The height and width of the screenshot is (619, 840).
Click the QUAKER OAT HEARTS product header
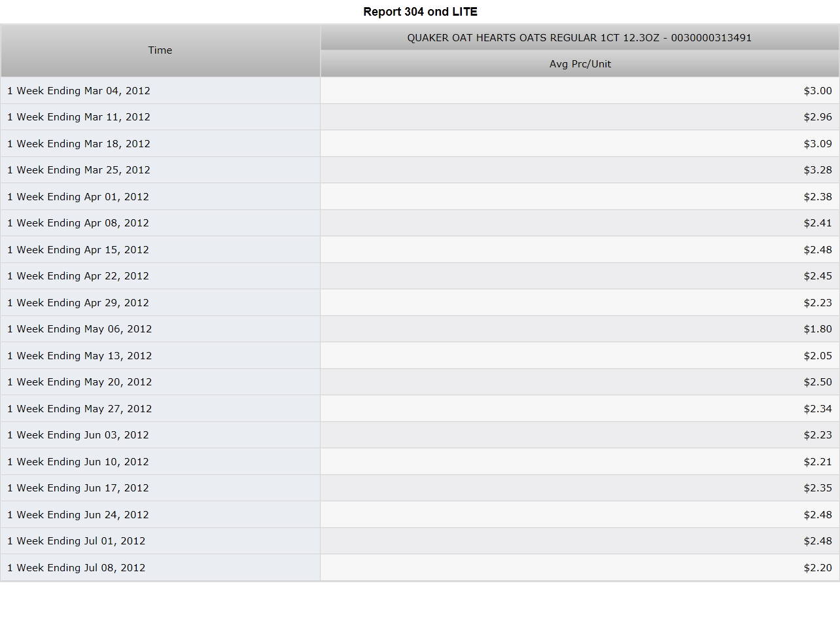[x=580, y=37]
